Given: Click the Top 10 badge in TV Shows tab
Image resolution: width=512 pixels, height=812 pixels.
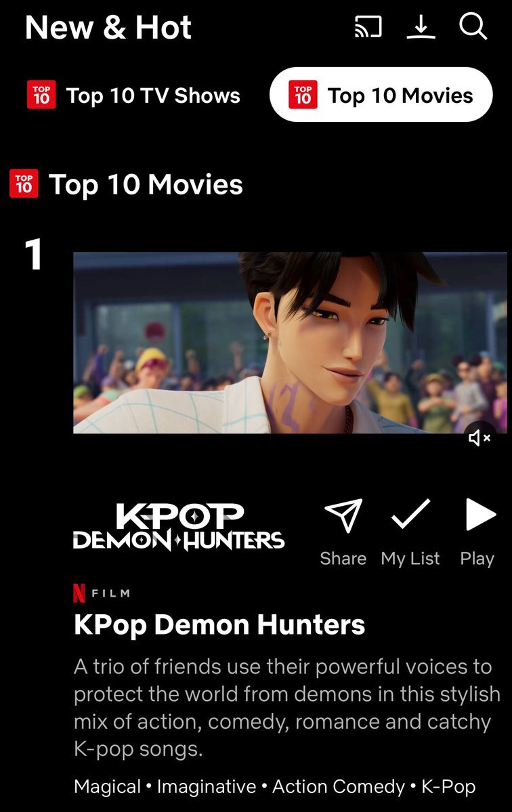Looking at the screenshot, I should coord(41,95).
